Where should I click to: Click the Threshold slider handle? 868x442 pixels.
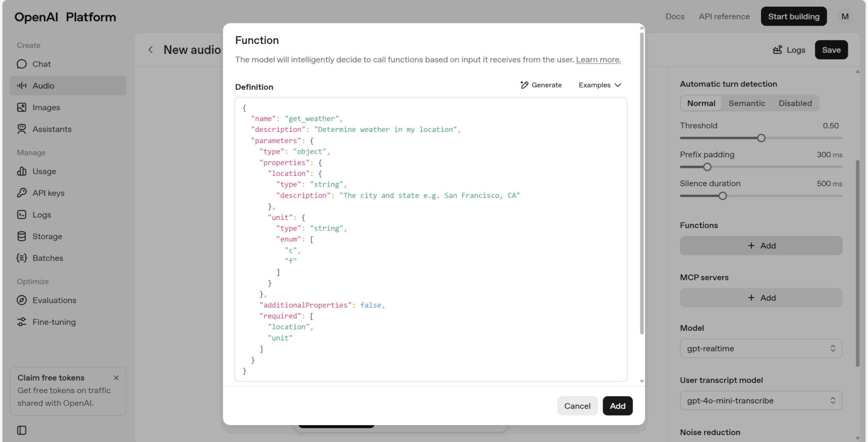(761, 138)
